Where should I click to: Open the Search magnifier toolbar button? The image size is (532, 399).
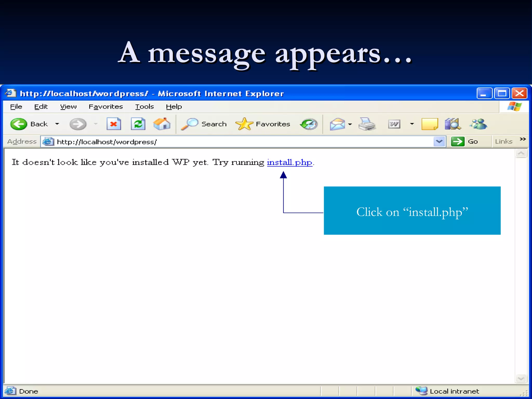(204, 124)
